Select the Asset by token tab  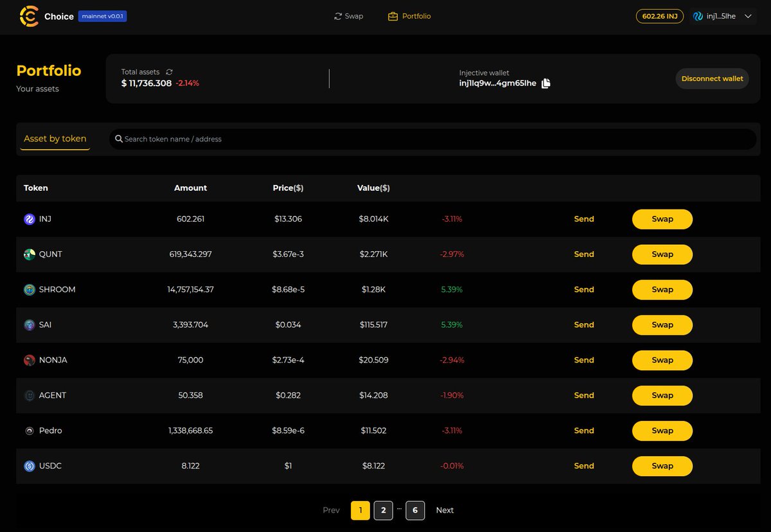(x=55, y=139)
